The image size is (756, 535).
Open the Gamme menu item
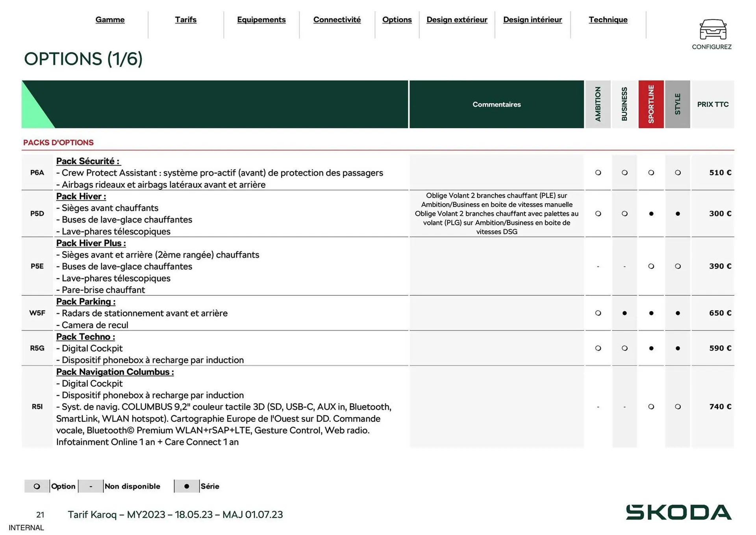tap(110, 20)
